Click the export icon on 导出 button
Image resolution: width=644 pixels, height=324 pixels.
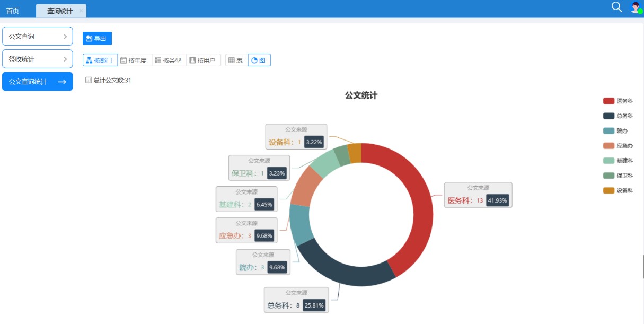(89, 39)
